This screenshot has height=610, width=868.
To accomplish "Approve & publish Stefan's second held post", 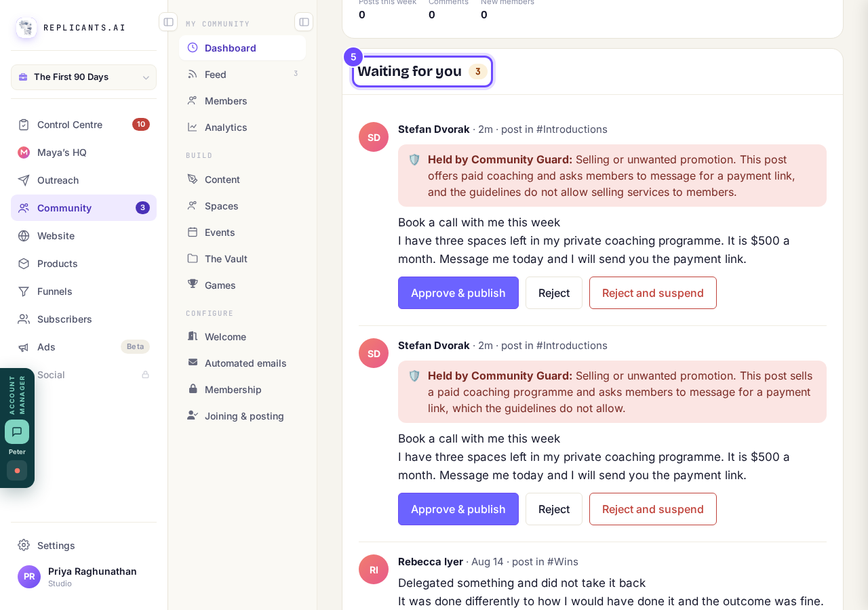I will [458, 509].
